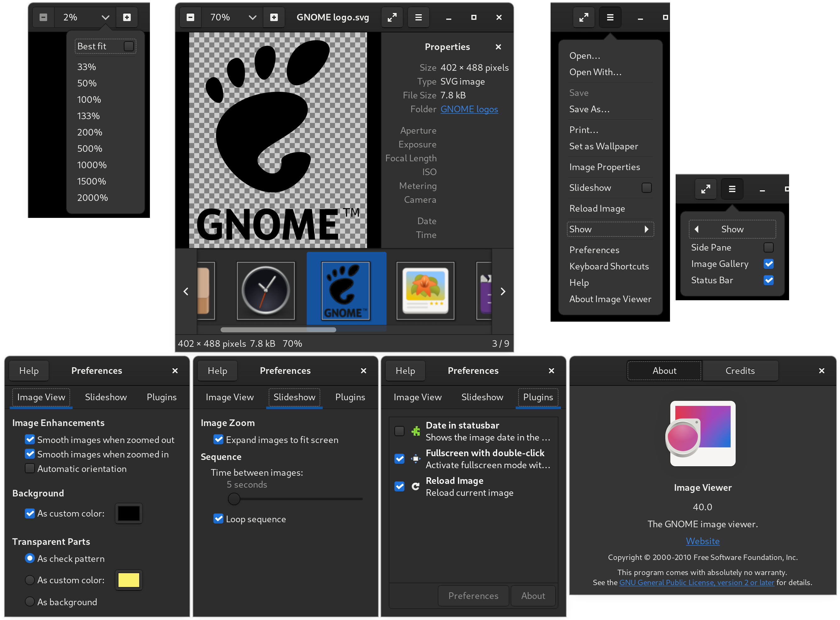840x620 pixels.
Task: Click Help button in Image View preferences
Action: 29,371
